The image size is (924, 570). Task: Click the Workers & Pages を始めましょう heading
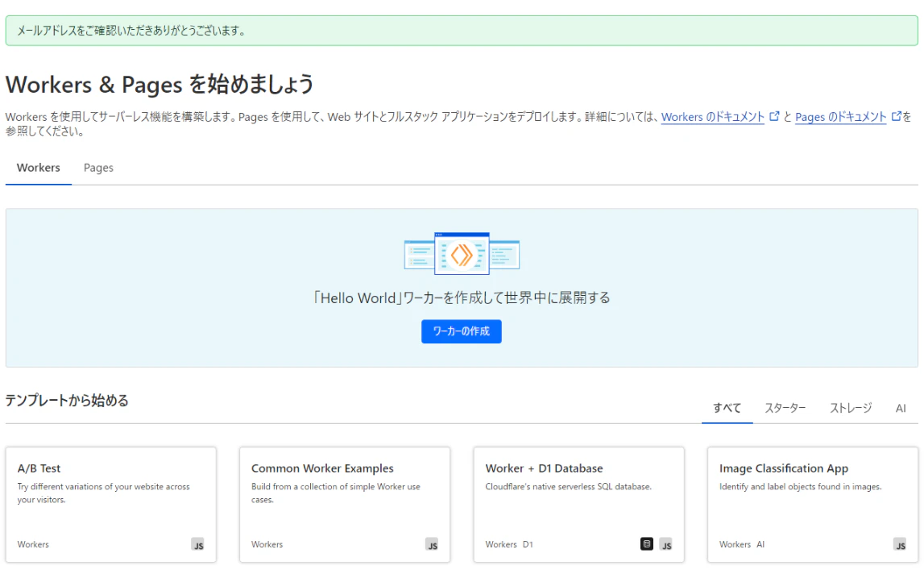pyautogui.click(x=160, y=85)
